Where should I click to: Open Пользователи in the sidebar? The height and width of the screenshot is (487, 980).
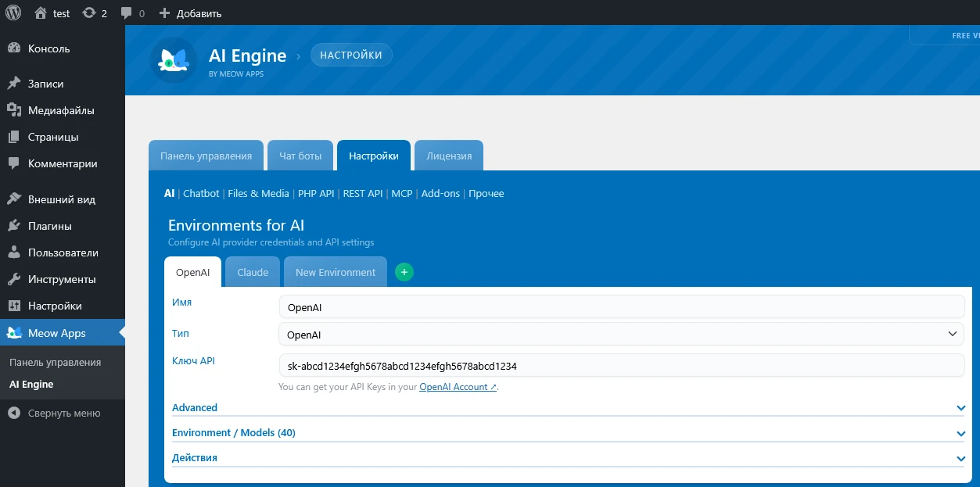click(x=63, y=252)
